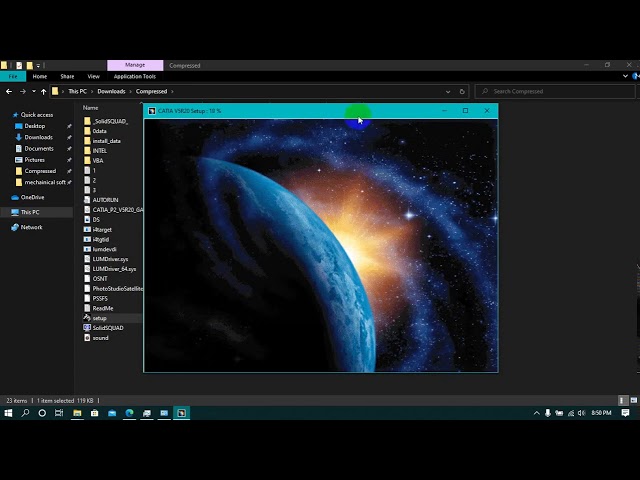Refresh the Compressed folder view

point(462,91)
